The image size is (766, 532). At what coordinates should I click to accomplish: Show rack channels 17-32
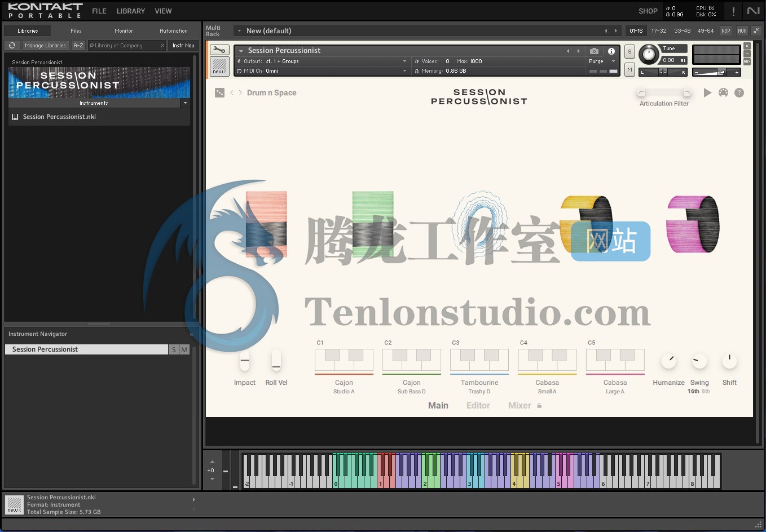[x=659, y=31]
